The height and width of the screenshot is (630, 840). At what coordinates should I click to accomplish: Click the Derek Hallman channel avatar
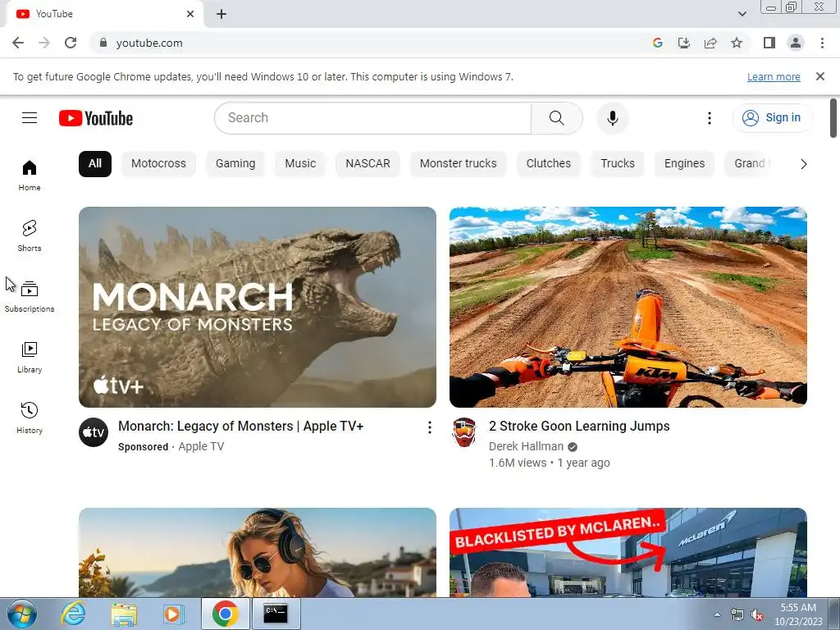click(464, 431)
